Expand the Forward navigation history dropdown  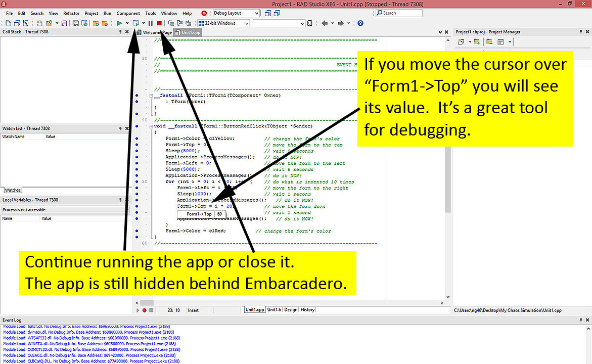348,23
